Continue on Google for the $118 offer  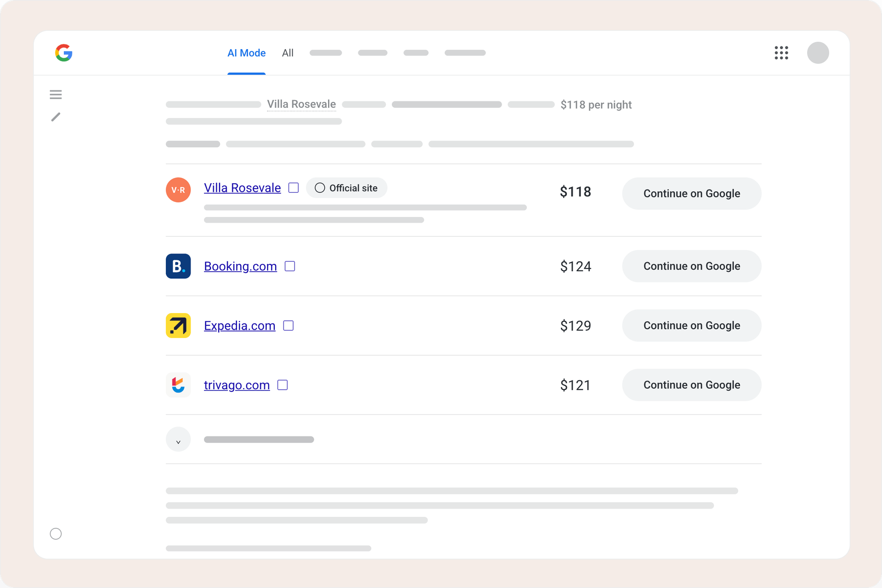tap(691, 193)
